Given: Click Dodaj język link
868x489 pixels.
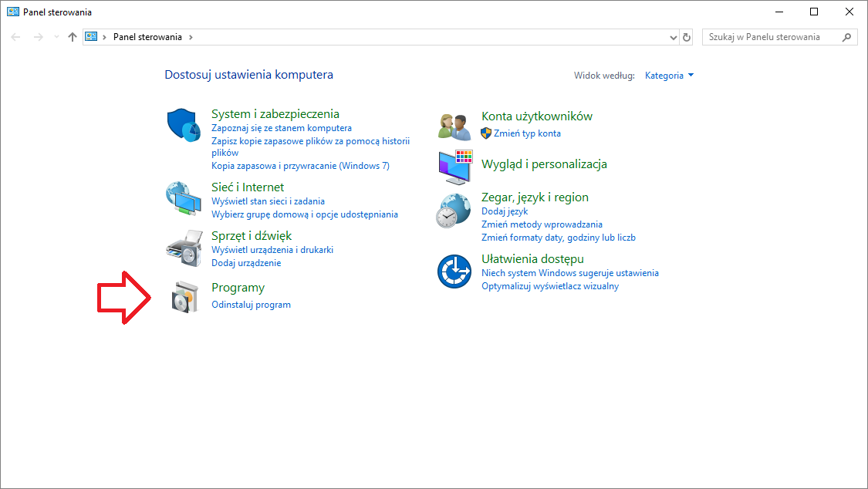Looking at the screenshot, I should [505, 211].
